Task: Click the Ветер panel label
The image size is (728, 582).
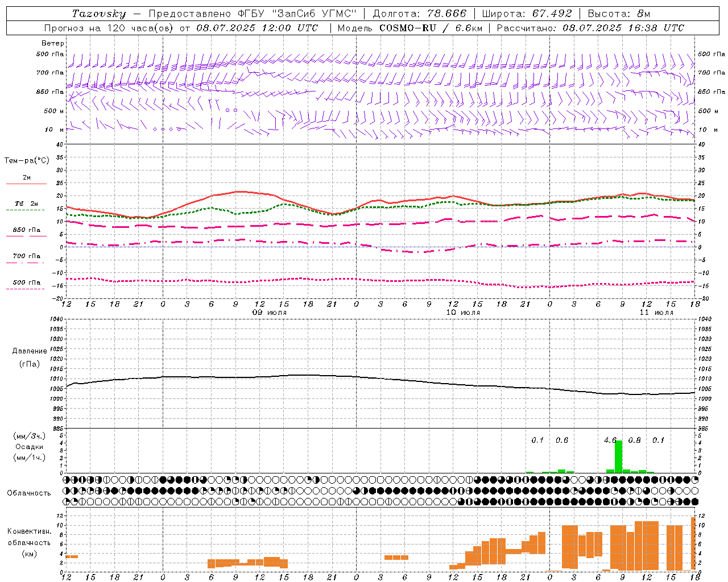Action: tap(53, 43)
